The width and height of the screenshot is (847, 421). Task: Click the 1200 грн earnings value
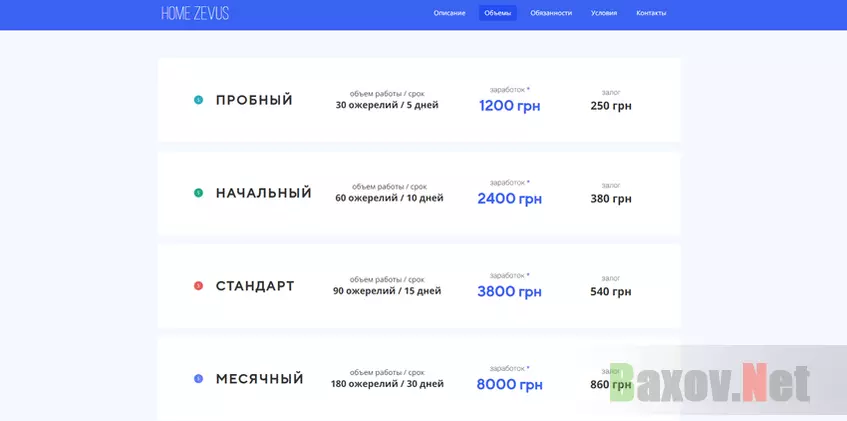pyautogui.click(x=509, y=105)
